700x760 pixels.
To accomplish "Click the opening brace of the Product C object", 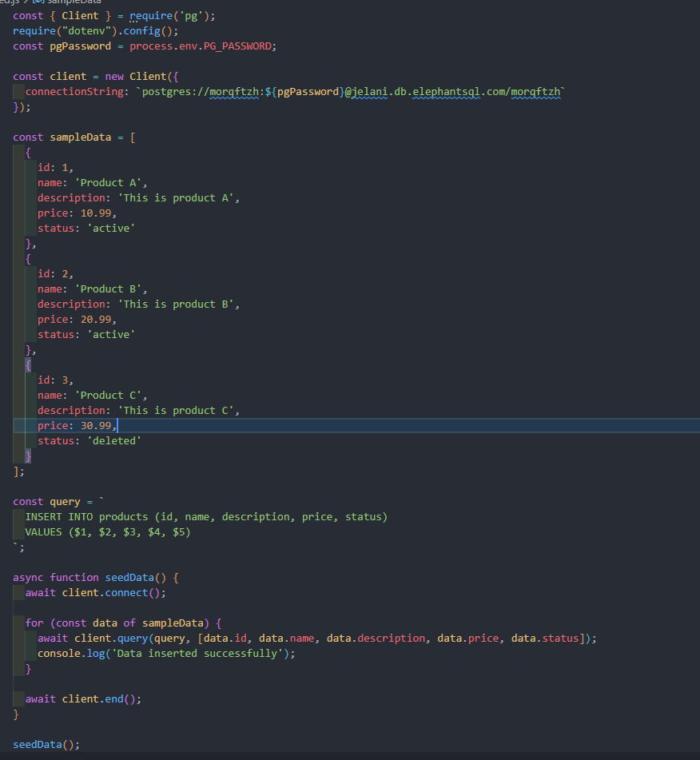I will pyautogui.click(x=28, y=364).
